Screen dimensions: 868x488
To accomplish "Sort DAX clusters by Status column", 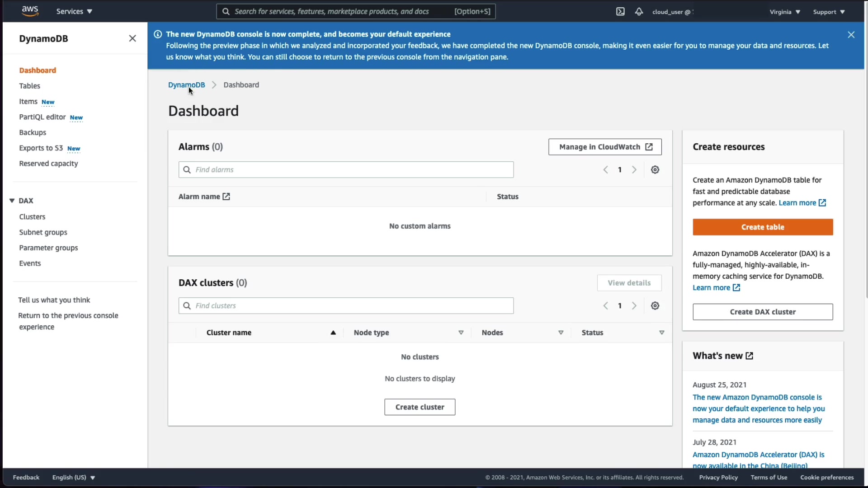I will pyautogui.click(x=661, y=333).
